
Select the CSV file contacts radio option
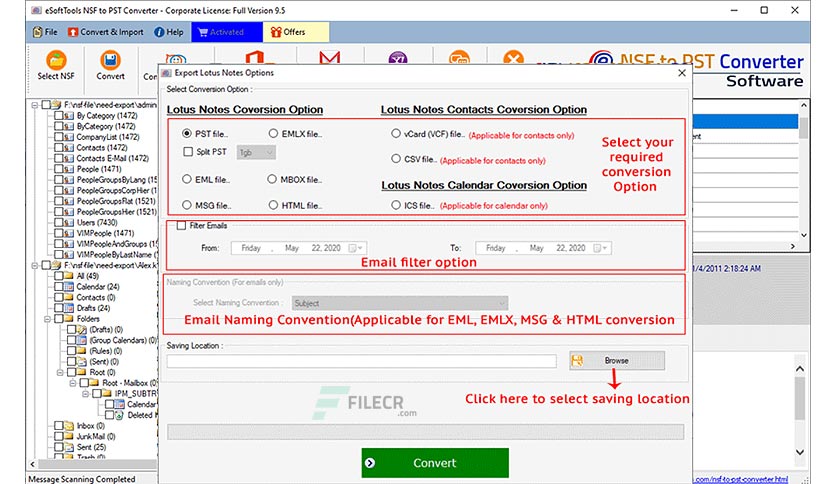[x=396, y=158]
